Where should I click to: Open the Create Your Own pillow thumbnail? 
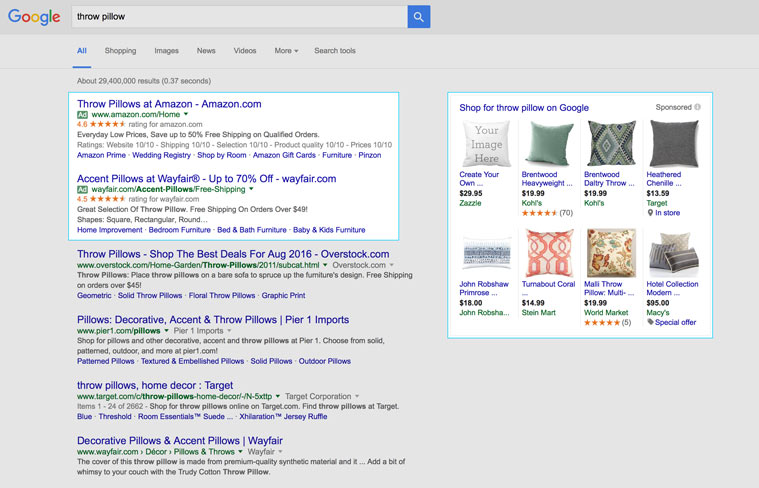(x=486, y=143)
